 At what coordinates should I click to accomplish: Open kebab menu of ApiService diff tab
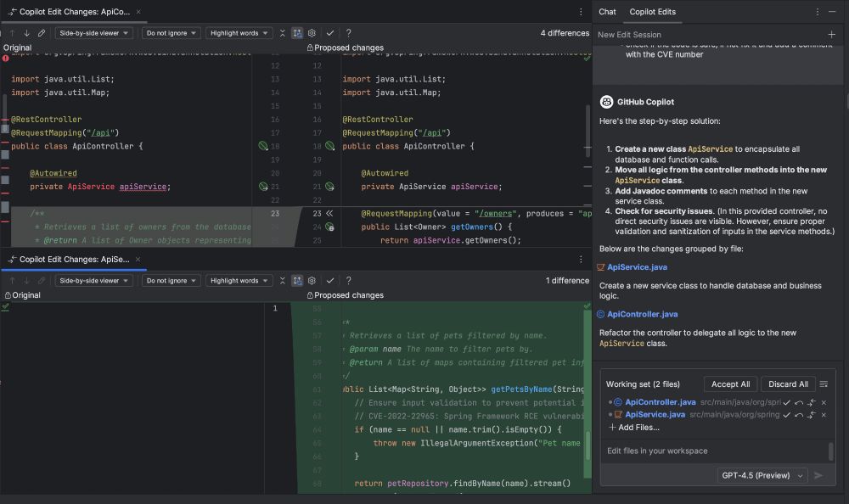[581, 260]
